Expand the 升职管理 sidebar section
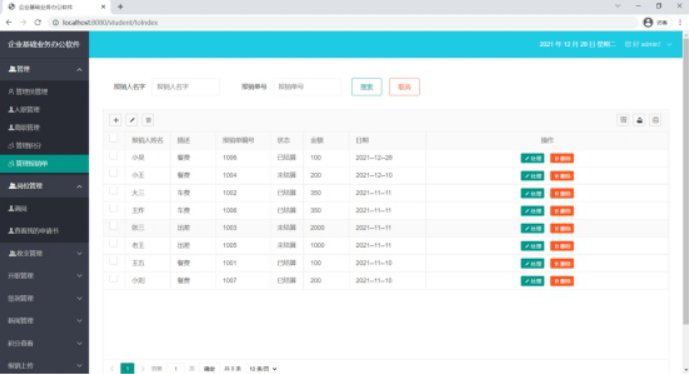The height and width of the screenshot is (374, 689). click(44, 276)
